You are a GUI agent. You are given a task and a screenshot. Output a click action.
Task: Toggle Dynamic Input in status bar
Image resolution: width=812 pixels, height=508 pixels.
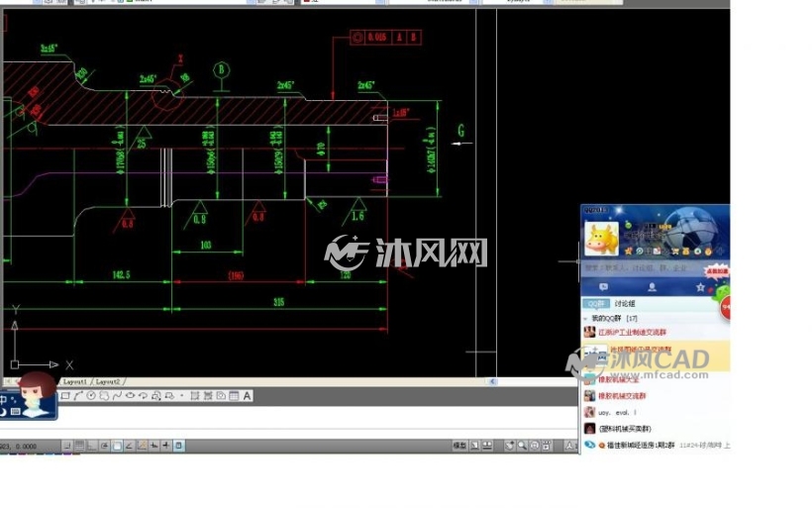[x=153, y=446]
